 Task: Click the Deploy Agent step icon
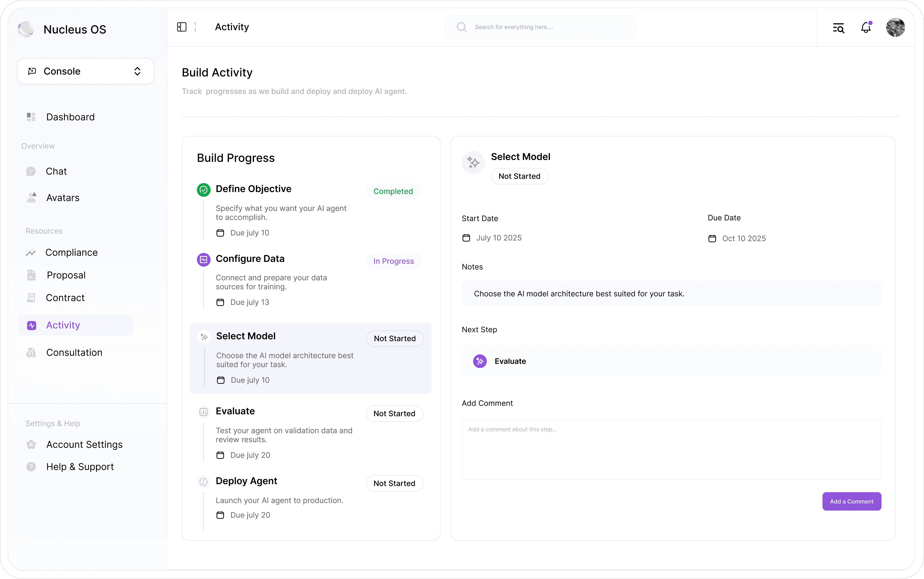(x=203, y=482)
